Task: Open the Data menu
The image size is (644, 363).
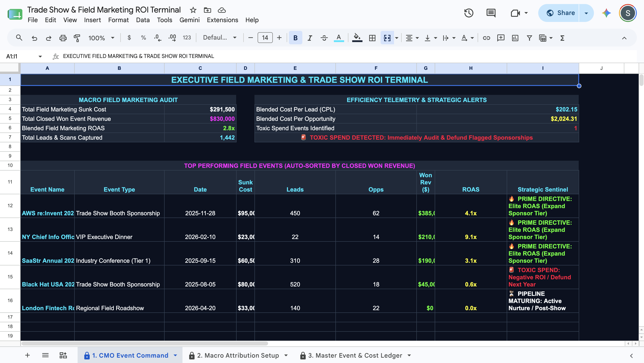Action: pyautogui.click(x=143, y=20)
